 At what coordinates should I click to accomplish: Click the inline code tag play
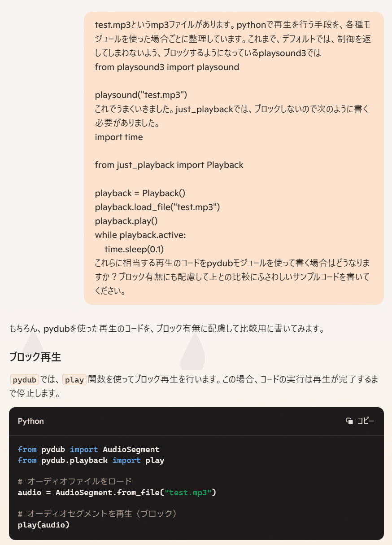pyautogui.click(x=74, y=380)
